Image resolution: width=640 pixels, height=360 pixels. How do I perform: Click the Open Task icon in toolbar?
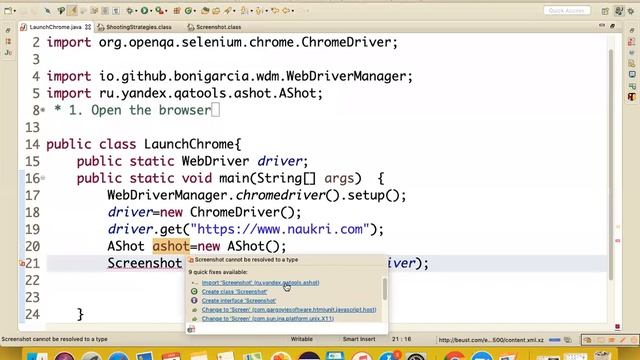pyautogui.click(x=216, y=11)
